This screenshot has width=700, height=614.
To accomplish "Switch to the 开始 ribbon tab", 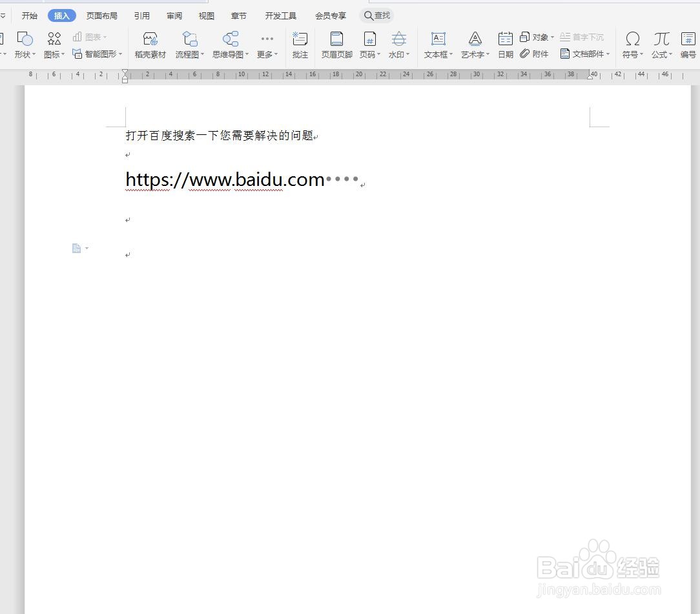I will coord(29,15).
